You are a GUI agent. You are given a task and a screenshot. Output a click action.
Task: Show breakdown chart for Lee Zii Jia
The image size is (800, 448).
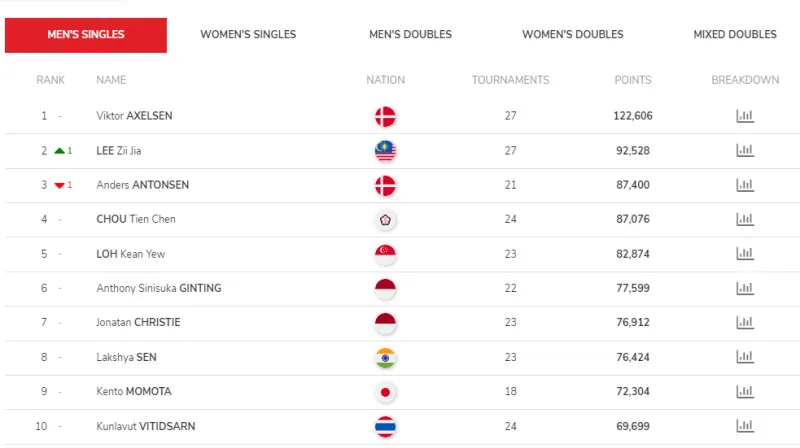tap(744, 151)
